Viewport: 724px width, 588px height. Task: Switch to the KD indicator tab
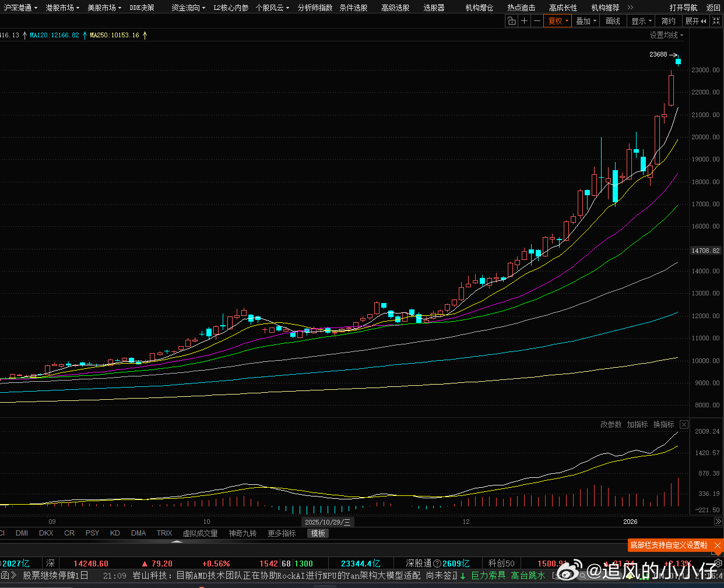115,533
